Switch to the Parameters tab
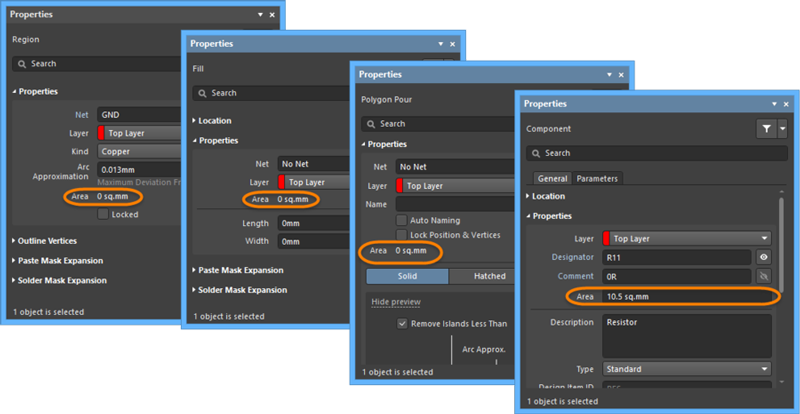The image size is (800, 414). tap(597, 179)
